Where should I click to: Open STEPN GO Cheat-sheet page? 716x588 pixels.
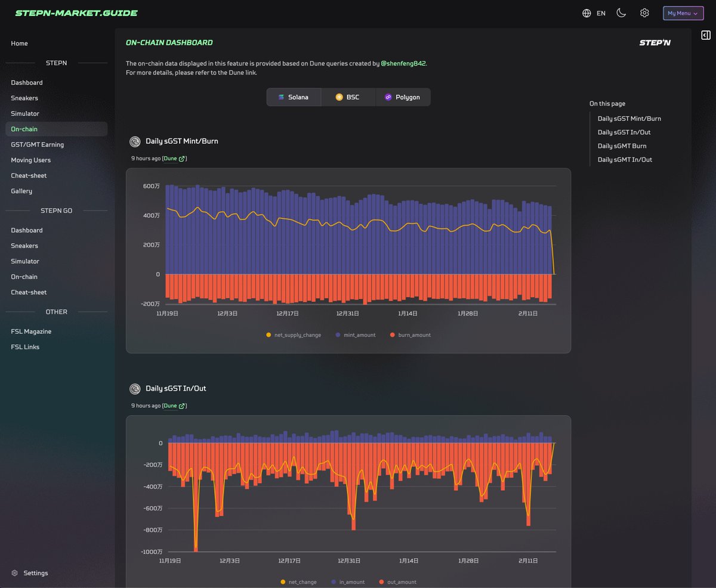pos(29,293)
